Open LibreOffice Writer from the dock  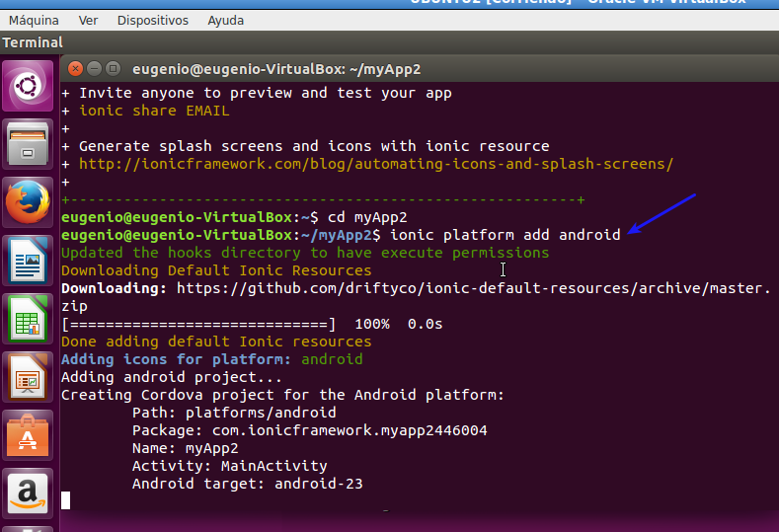click(x=28, y=261)
